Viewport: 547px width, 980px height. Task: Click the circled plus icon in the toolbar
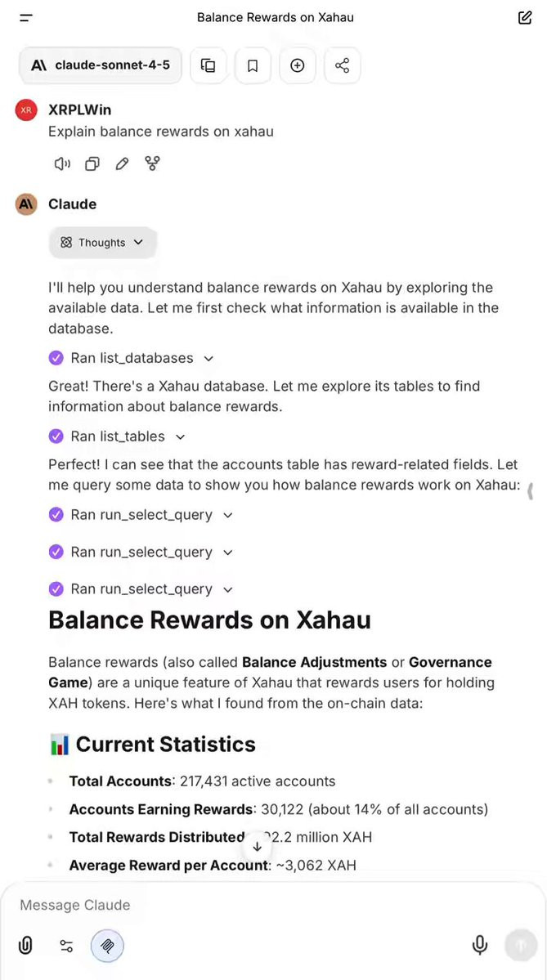tap(298, 65)
